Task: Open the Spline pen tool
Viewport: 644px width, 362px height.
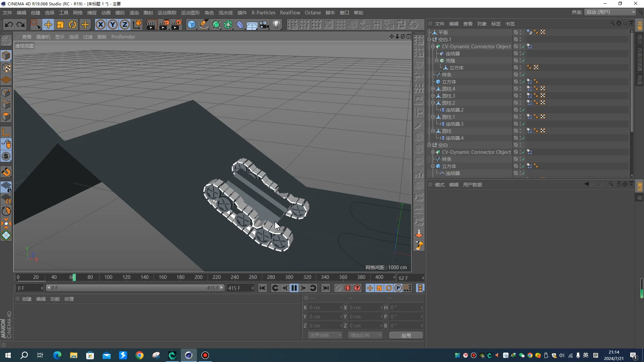Action: pyautogui.click(x=204, y=24)
